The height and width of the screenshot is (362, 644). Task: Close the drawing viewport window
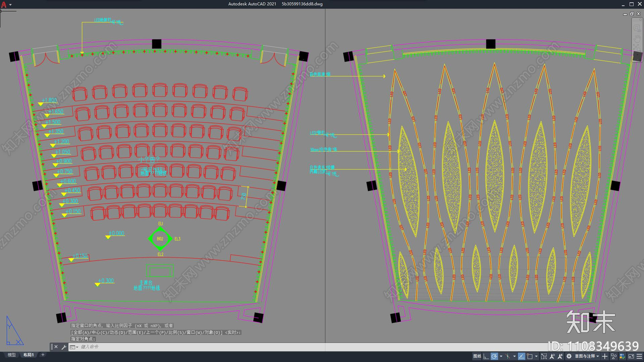[x=638, y=14]
